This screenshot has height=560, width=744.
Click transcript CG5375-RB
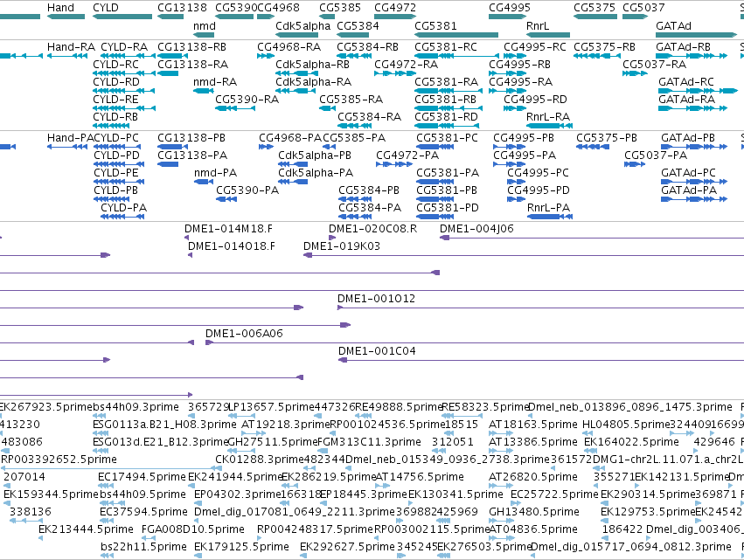(x=604, y=47)
